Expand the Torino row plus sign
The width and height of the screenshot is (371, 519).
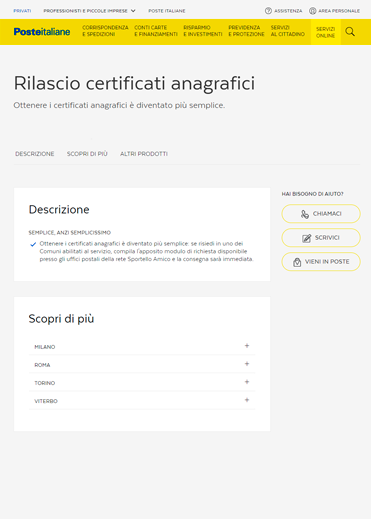click(x=247, y=382)
